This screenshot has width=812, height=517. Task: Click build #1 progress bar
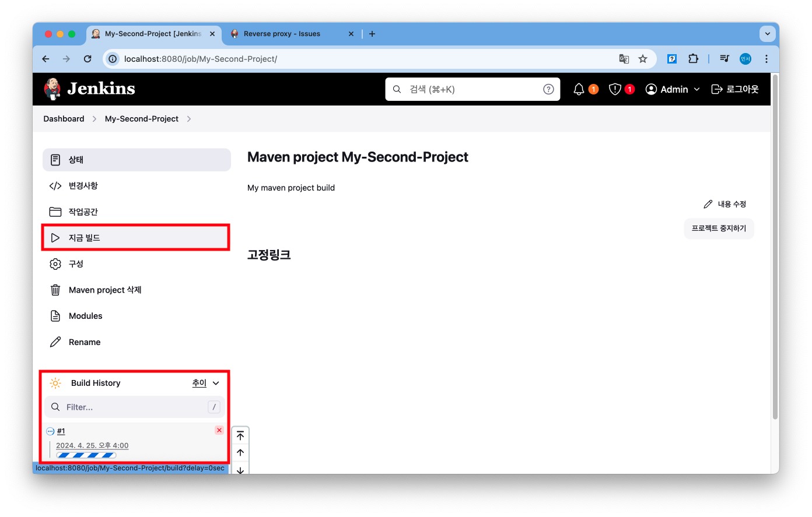[x=86, y=455]
